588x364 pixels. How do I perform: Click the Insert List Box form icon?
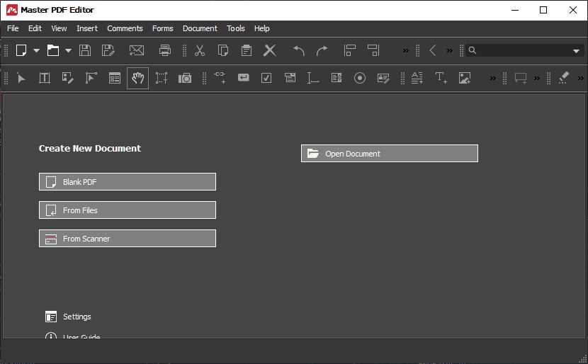pos(337,78)
